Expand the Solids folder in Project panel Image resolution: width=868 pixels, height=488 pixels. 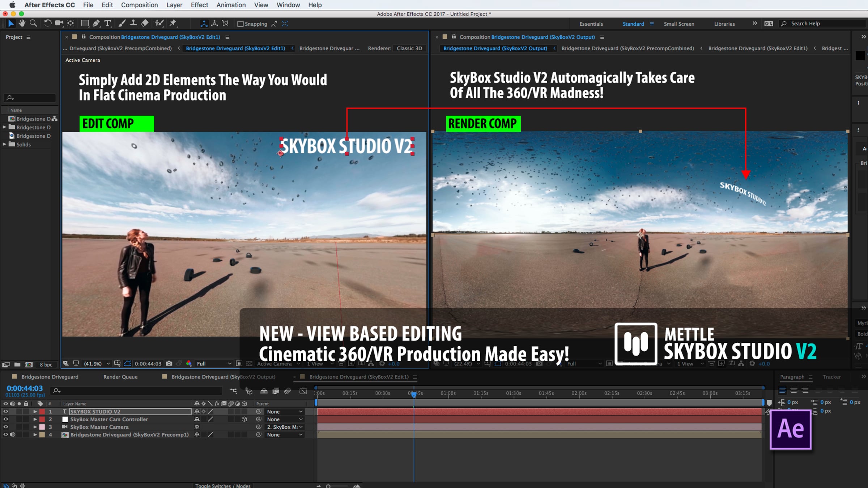(4, 144)
